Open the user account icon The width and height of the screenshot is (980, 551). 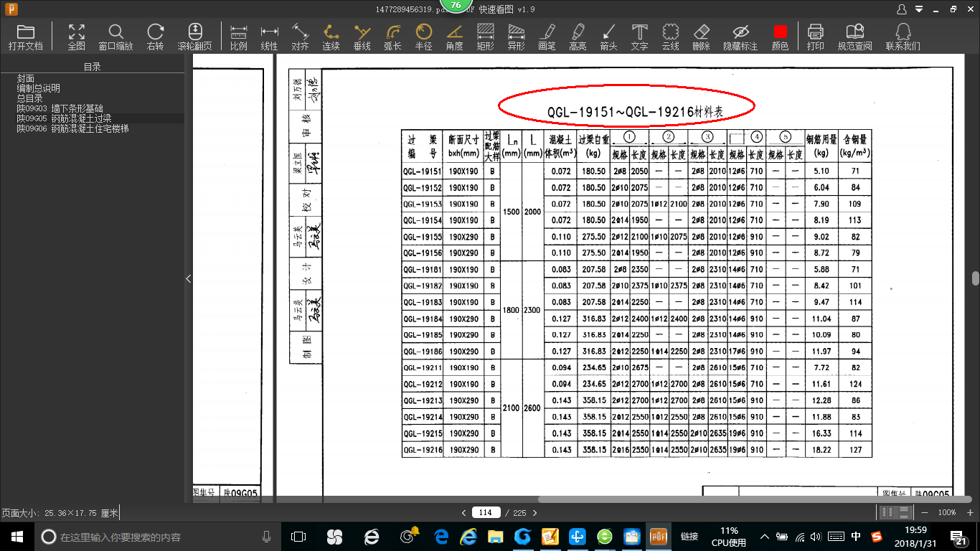pyautogui.click(x=903, y=9)
